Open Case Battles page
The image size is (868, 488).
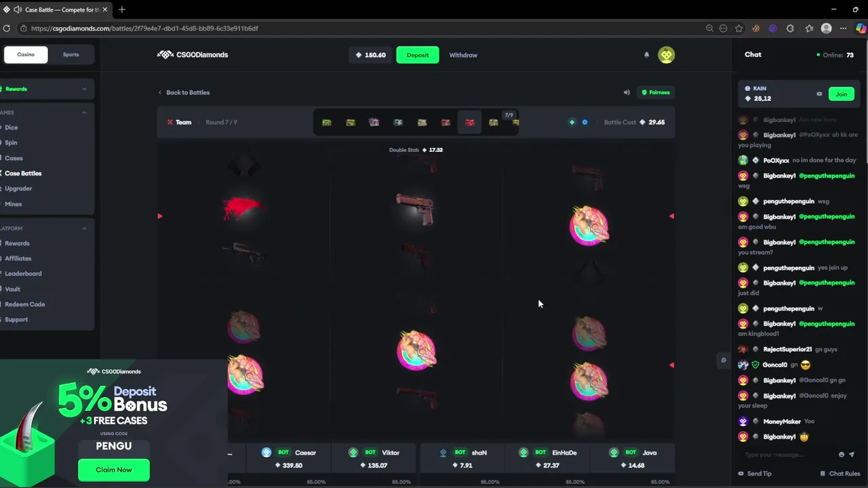pos(23,174)
